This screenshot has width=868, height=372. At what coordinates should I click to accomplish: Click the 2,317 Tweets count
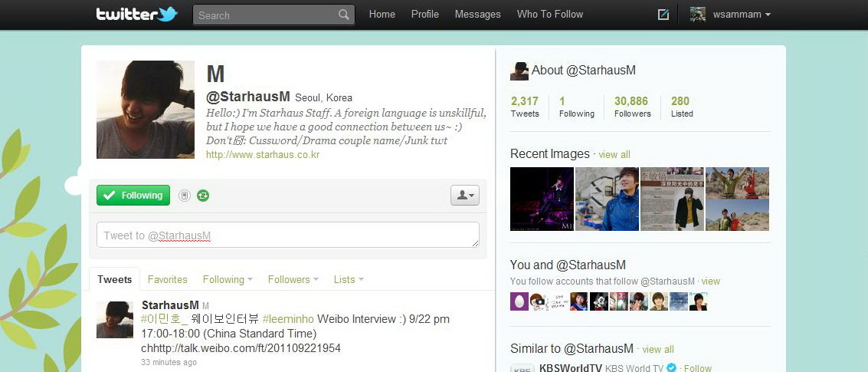[x=525, y=107]
